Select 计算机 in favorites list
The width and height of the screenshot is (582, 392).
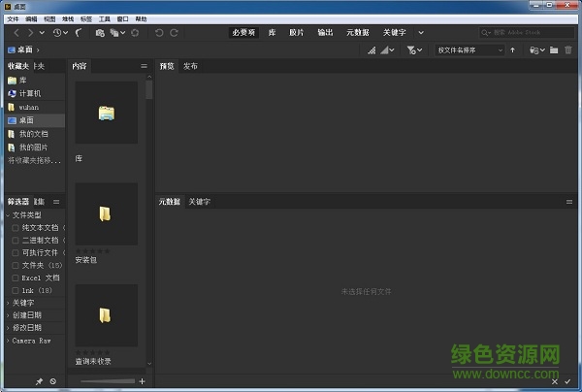point(29,93)
